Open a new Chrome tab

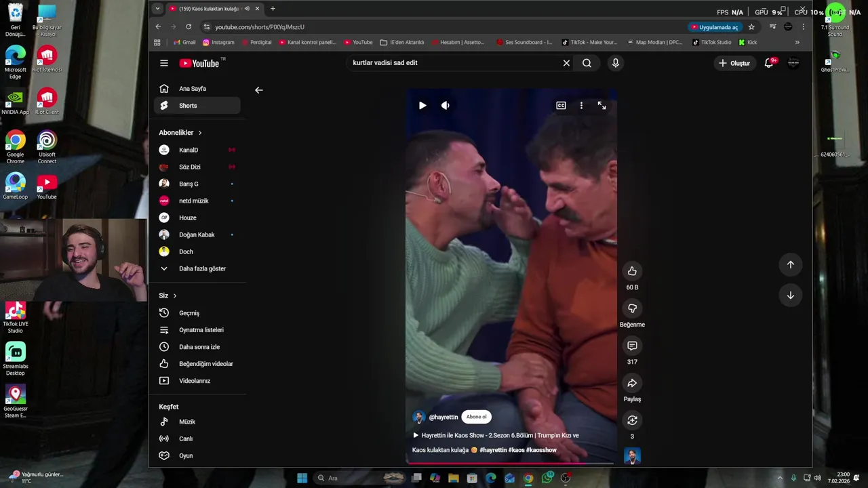pos(273,9)
